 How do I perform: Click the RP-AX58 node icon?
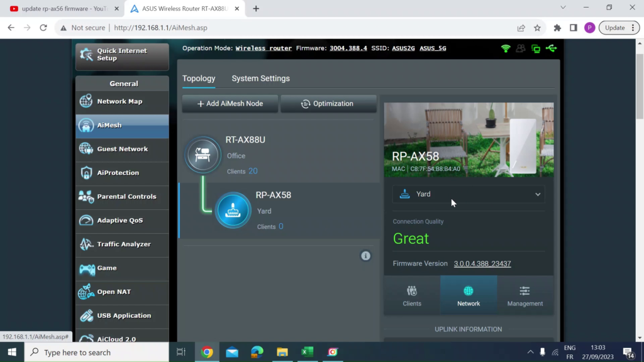[x=233, y=210]
